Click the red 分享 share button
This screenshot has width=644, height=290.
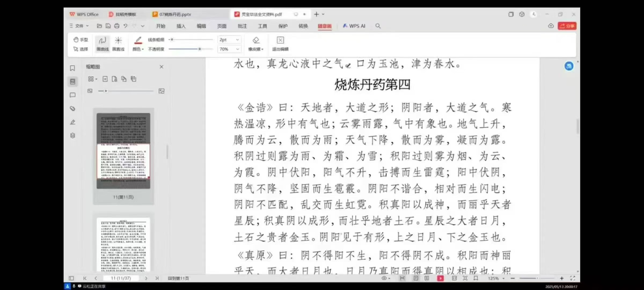(567, 26)
